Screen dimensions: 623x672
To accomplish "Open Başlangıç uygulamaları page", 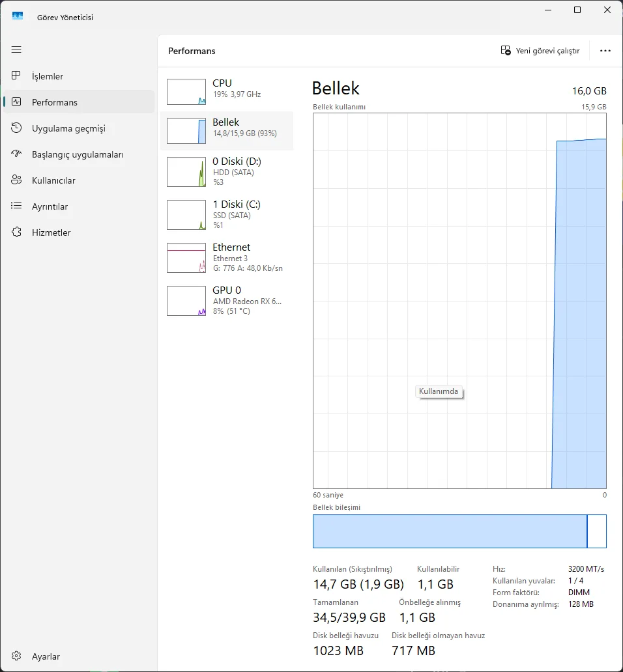I will click(79, 154).
